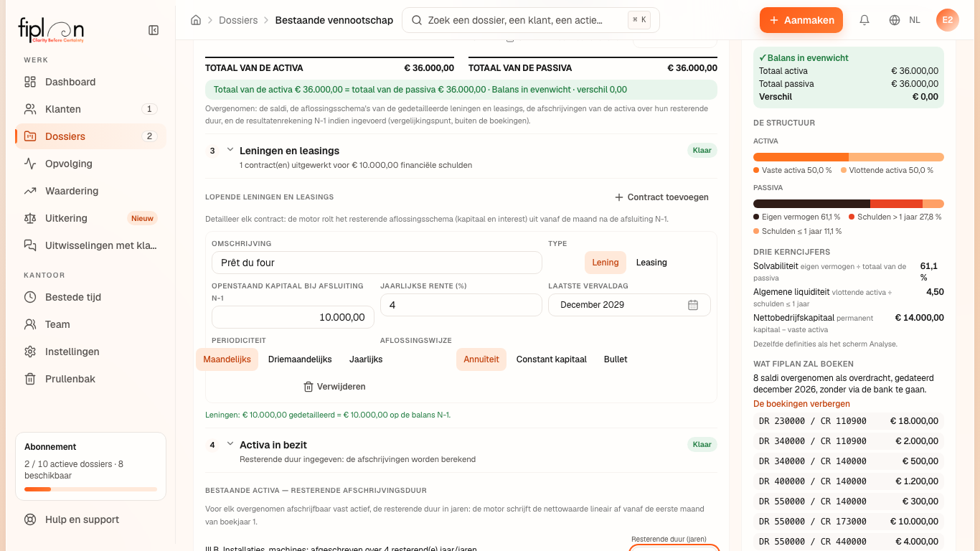
Task: Choose Jaarlijks periodicity
Action: click(366, 359)
